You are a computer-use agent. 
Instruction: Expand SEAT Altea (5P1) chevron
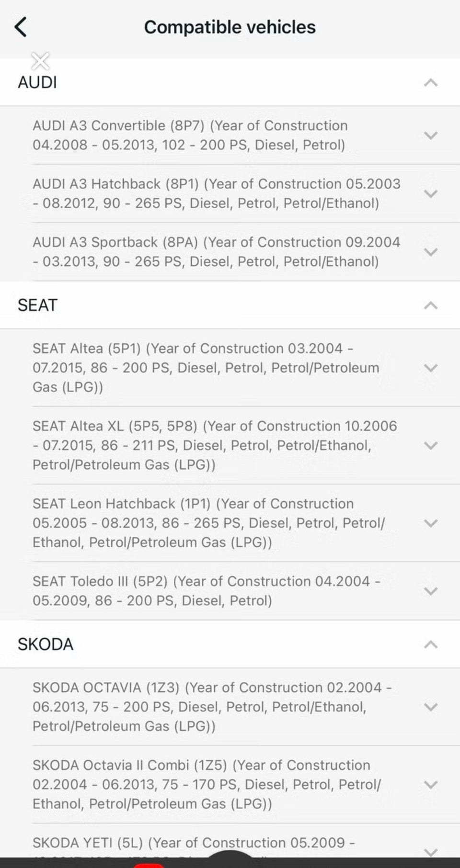coord(431,368)
